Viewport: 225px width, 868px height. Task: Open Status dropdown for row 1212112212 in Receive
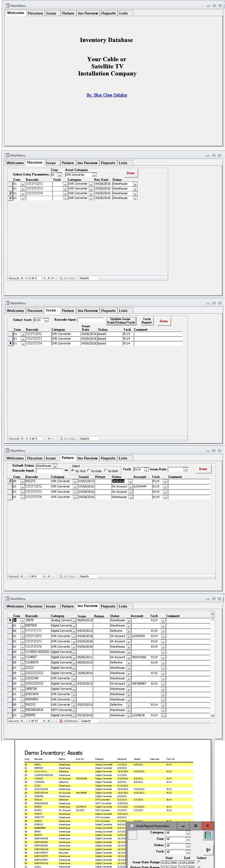(135, 184)
